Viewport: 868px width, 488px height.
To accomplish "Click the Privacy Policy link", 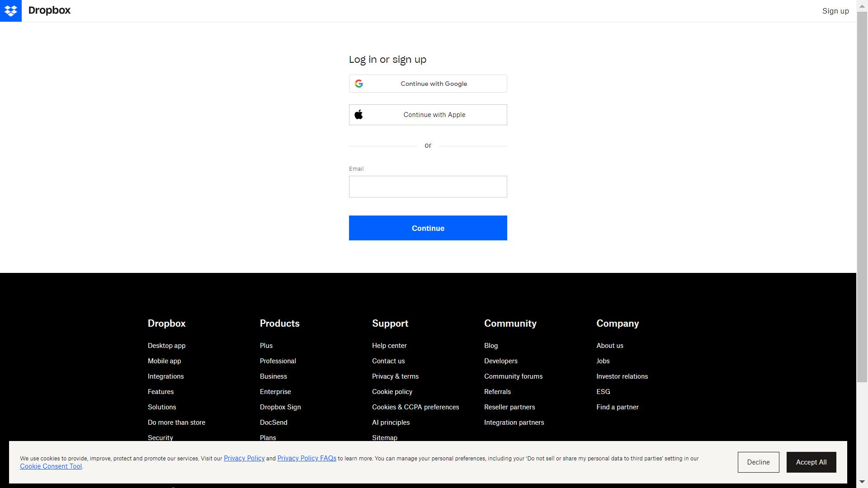I will click(244, 458).
